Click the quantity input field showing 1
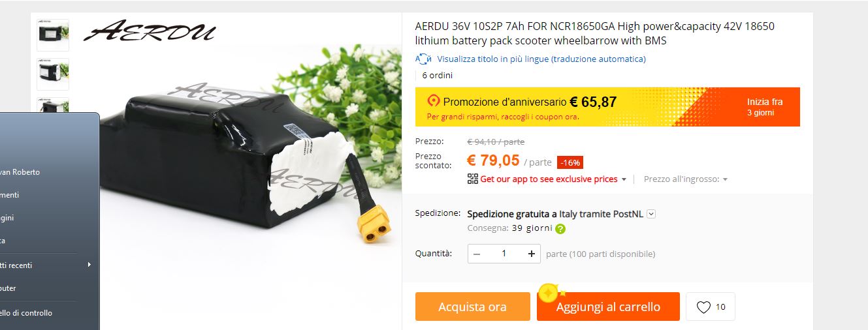 (504, 254)
